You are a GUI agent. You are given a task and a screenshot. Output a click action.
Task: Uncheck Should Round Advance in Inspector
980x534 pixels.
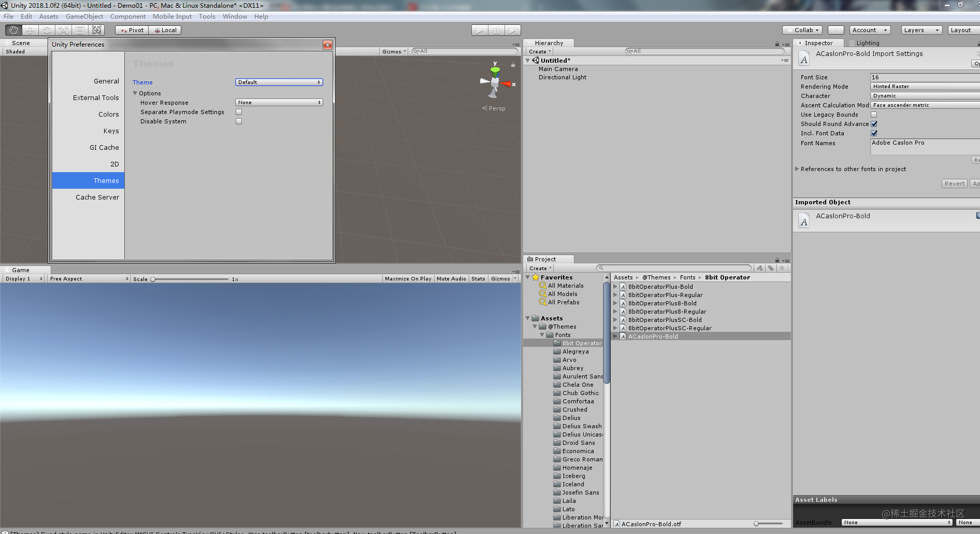(x=874, y=123)
